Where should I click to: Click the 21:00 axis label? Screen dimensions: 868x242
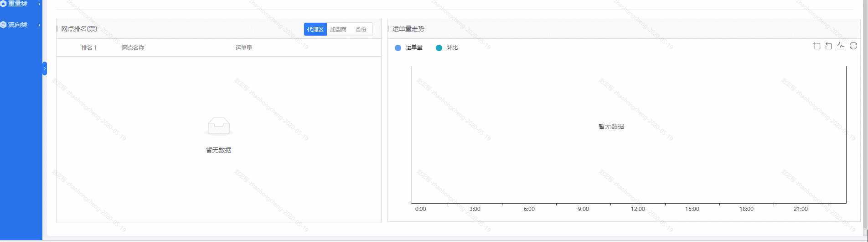point(801,209)
